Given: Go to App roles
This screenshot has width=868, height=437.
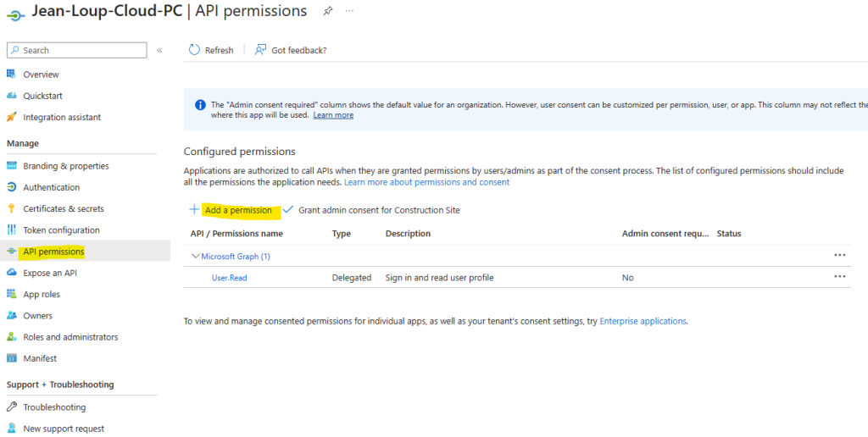Looking at the screenshot, I should [42, 294].
